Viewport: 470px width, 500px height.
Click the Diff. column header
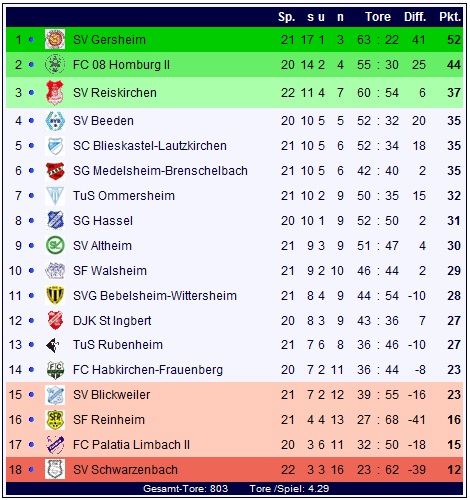coord(415,17)
